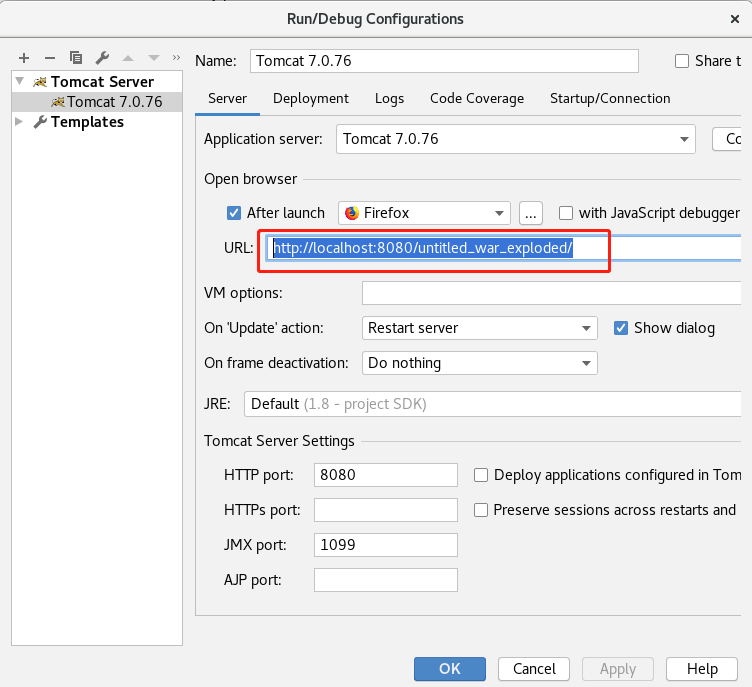Open the Firefox browser dropdown
The image size is (752, 687).
pos(424,213)
